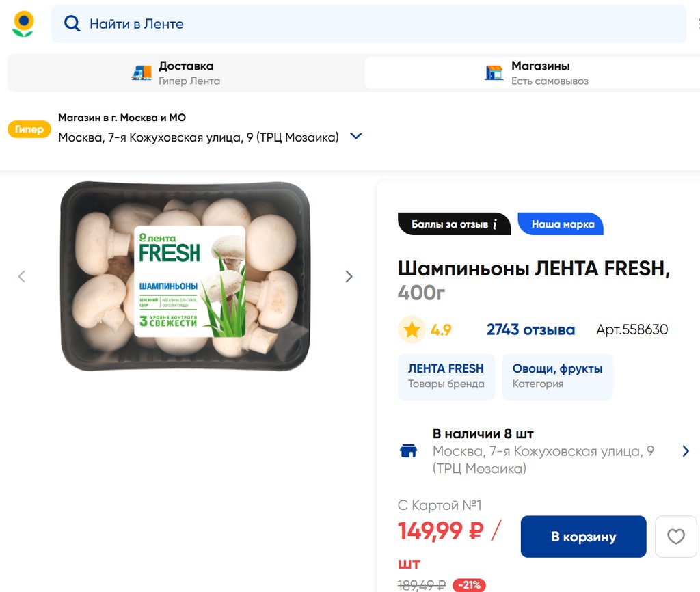Click the Найти в Ленте search field
Image resolution: width=700 pixels, height=592 pixels.
click(x=369, y=24)
